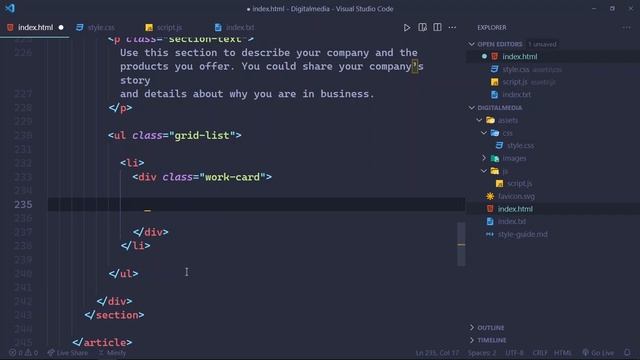Open errors and warnings in status bar
This screenshot has height=360, width=640.
click(23, 353)
